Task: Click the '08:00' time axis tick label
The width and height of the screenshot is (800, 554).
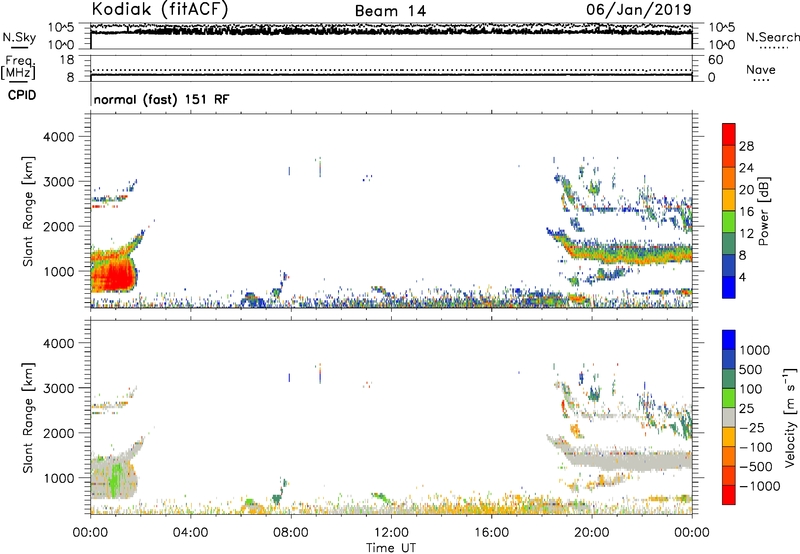Action: pyautogui.click(x=290, y=533)
